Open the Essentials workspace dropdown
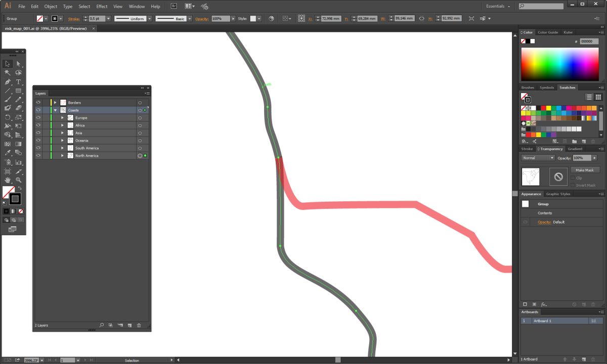607x364 pixels. tap(498, 6)
